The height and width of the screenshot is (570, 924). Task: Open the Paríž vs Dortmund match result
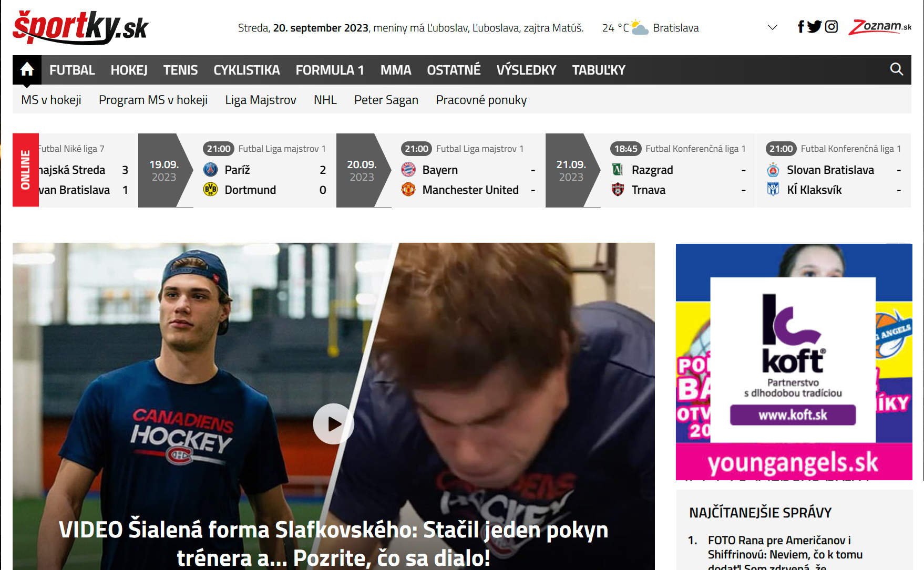[264, 180]
